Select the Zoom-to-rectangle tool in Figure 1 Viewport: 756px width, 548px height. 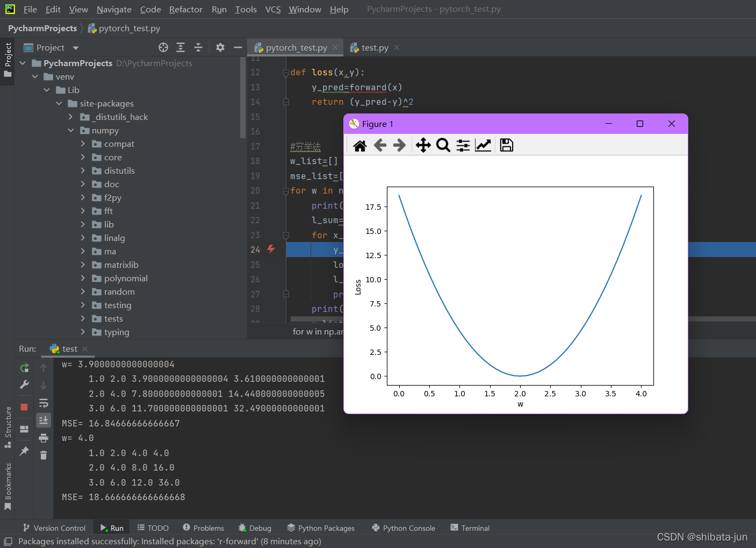pyautogui.click(x=443, y=145)
